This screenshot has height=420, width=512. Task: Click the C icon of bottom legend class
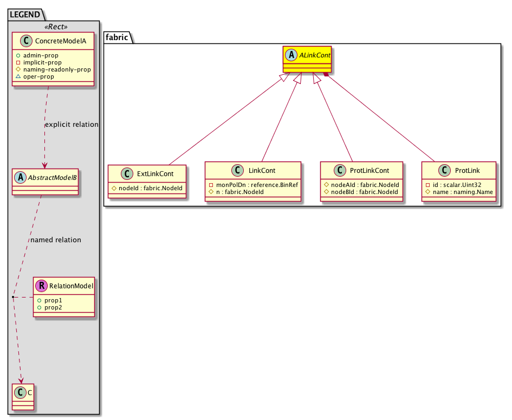[x=18, y=392]
